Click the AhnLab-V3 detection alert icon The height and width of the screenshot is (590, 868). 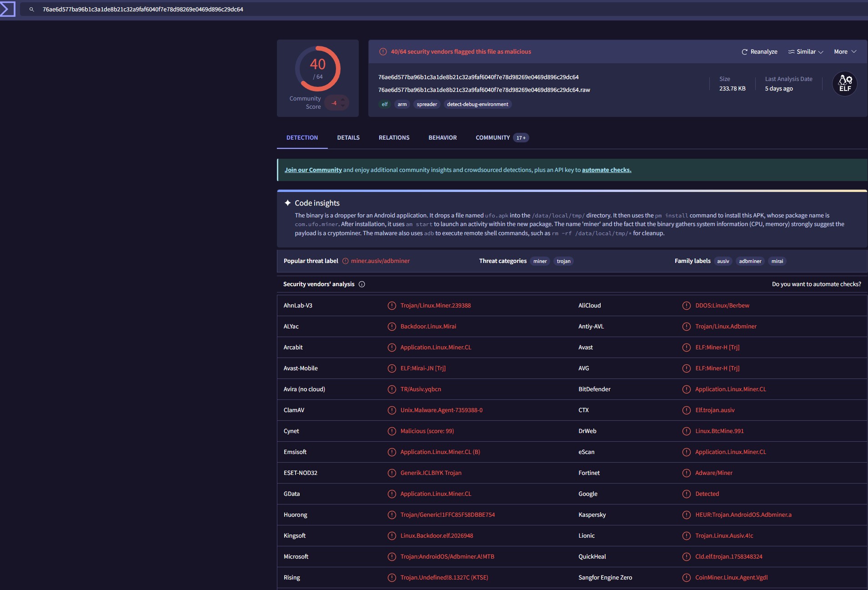(391, 306)
